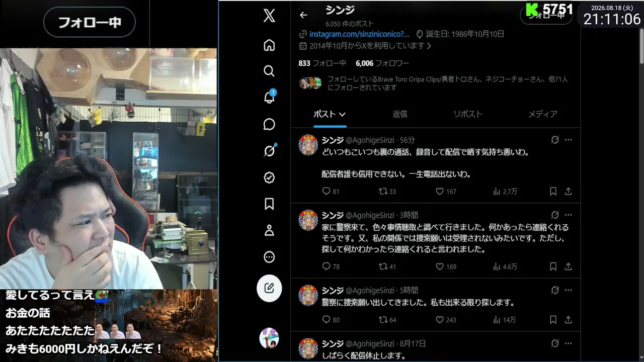Open the 56分 timestamp link

click(408, 140)
